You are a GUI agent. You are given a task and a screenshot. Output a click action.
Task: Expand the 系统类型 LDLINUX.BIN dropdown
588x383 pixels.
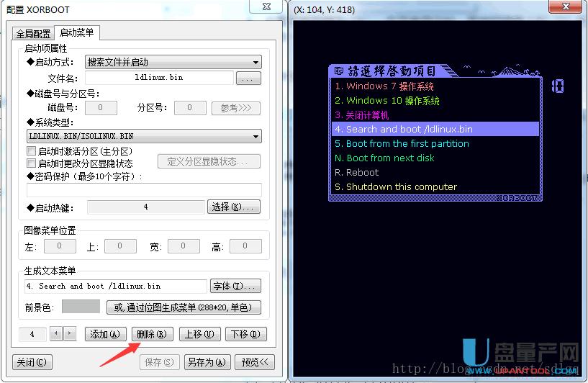pyautogui.click(x=144, y=136)
